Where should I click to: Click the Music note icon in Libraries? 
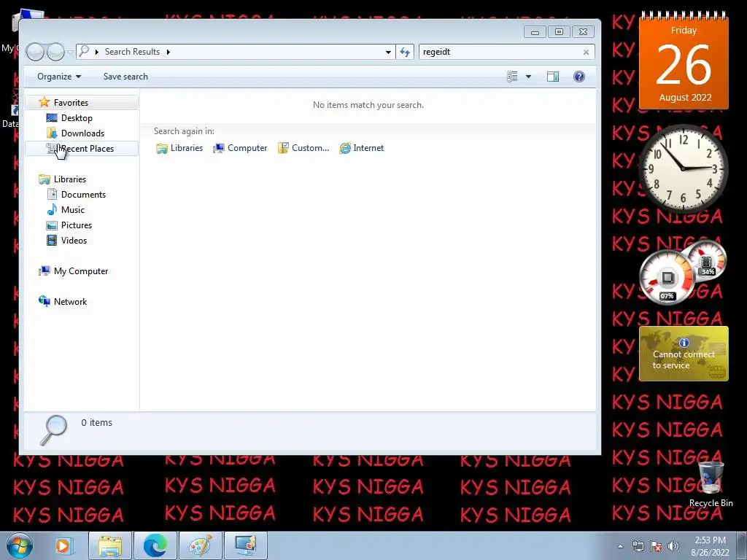[52, 209]
